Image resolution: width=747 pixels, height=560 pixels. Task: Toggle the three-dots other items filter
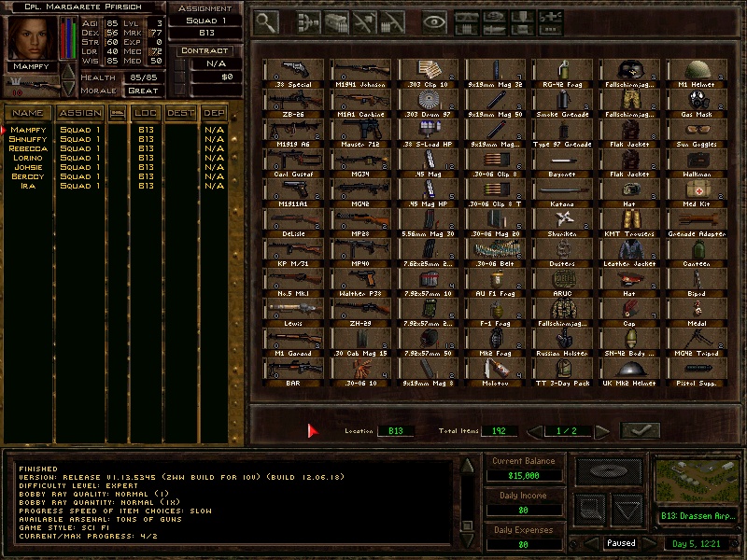click(x=551, y=30)
